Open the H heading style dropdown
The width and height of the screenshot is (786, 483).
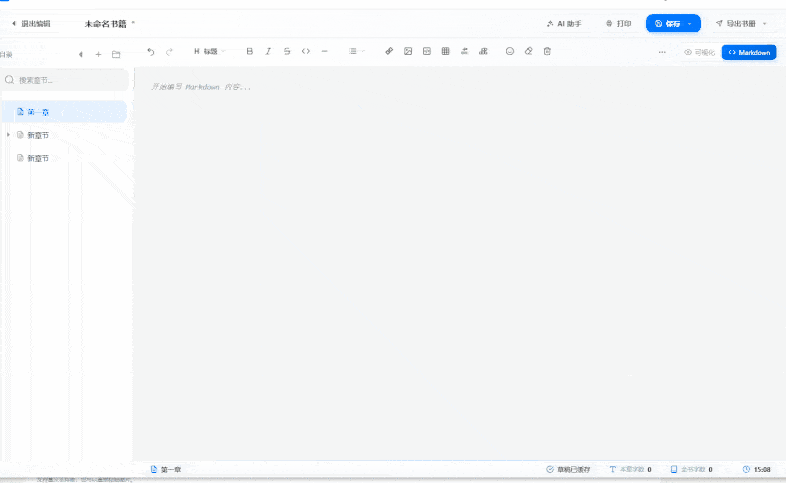coord(210,51)
